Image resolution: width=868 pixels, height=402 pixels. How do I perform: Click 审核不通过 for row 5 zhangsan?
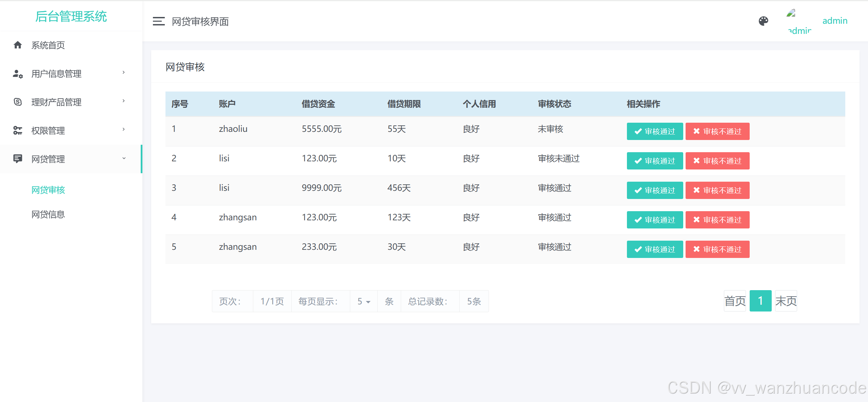717,249
